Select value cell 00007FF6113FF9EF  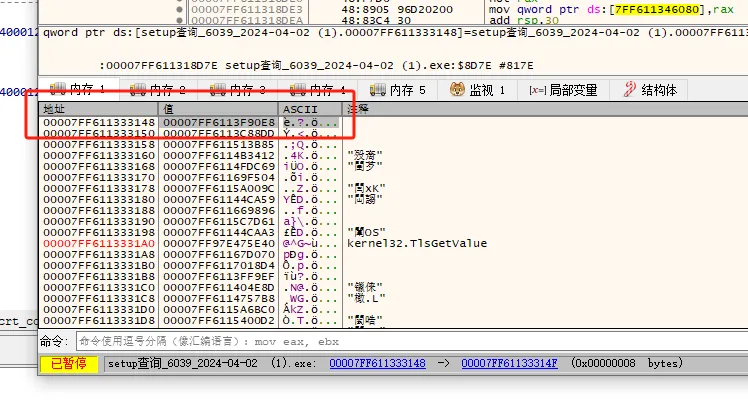point(219,276)
